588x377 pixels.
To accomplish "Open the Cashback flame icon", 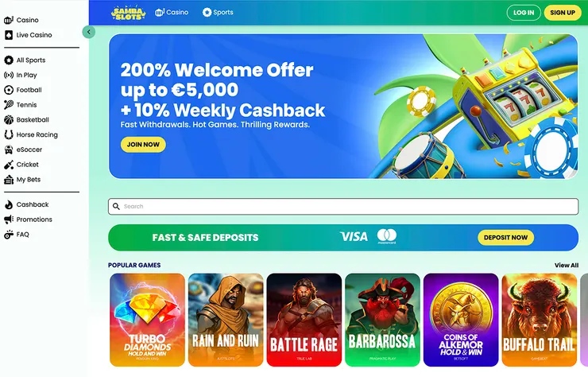I will tap(9, 204).
